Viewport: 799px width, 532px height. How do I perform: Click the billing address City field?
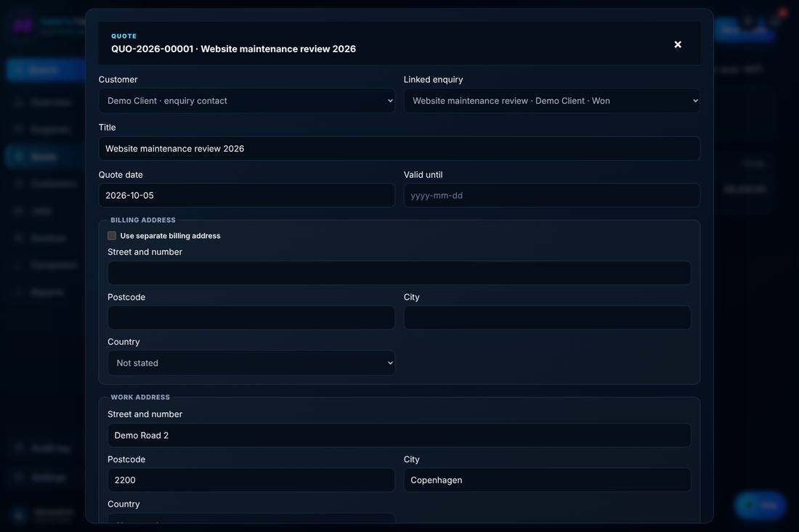(x=547, y=318)
